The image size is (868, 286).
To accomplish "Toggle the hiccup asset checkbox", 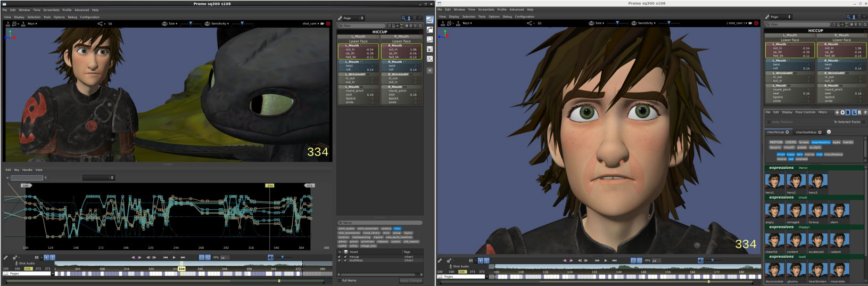I will [x=340, y=257].
